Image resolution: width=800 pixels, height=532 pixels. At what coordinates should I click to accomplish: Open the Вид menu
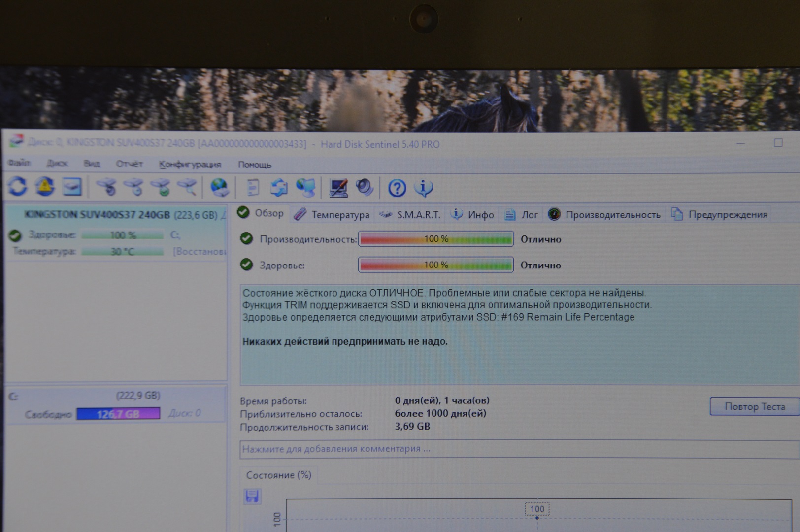tap(92, 164)
